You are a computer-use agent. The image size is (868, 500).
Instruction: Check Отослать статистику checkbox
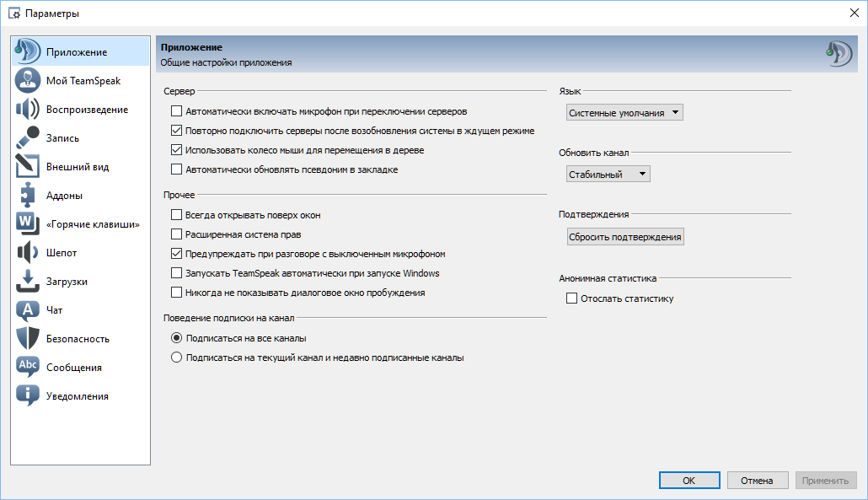tap(572, 298)
